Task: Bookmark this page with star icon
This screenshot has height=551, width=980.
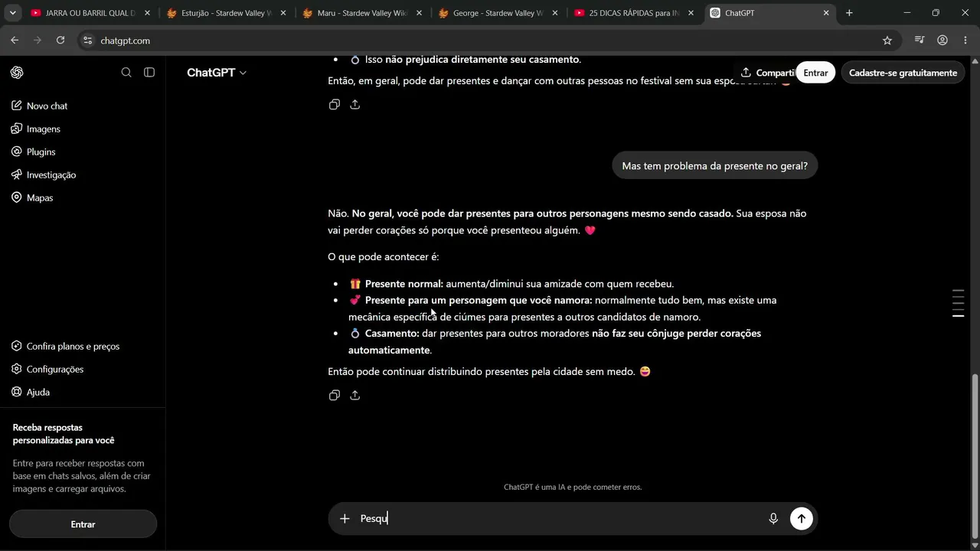Action: 887,41
